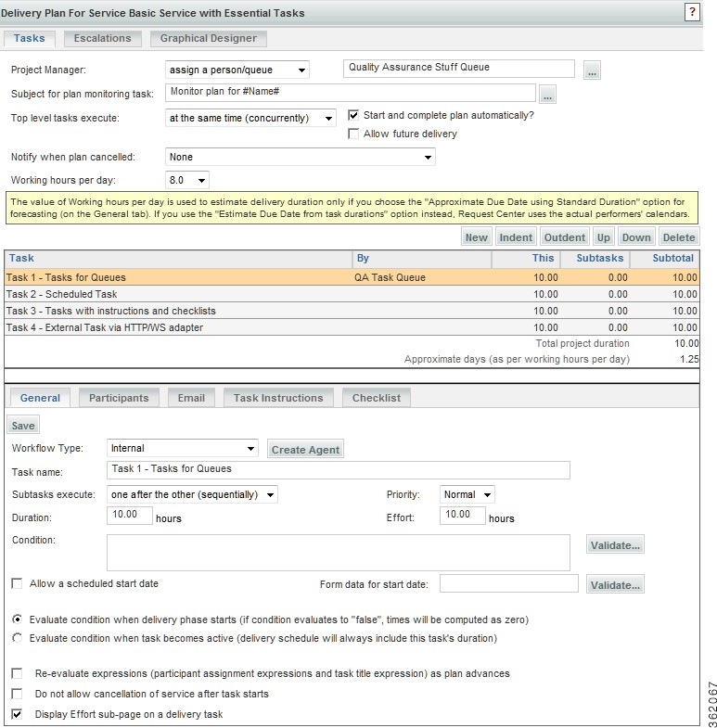Click the Outdent button
The height and width of the screenshot is (728, 717).
[565, 237]
